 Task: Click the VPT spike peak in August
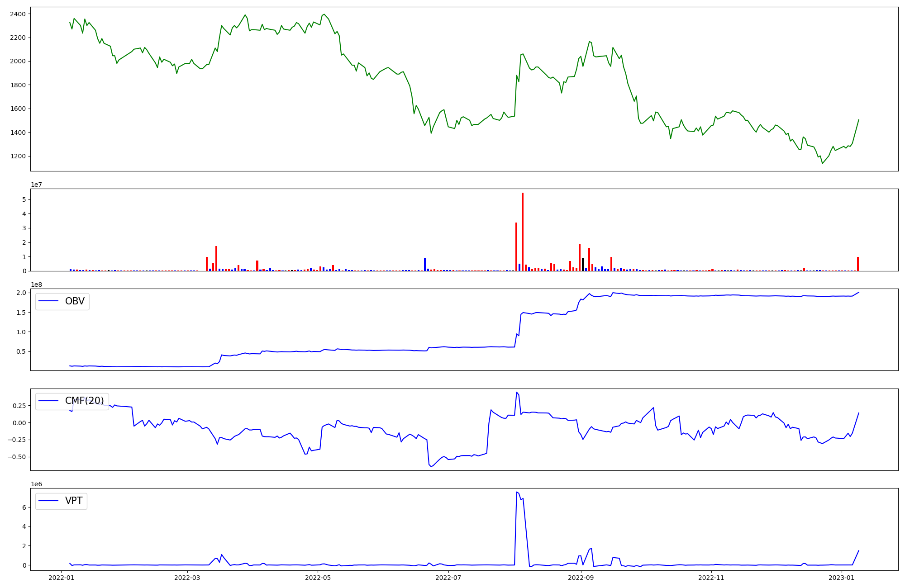[516, 492]
